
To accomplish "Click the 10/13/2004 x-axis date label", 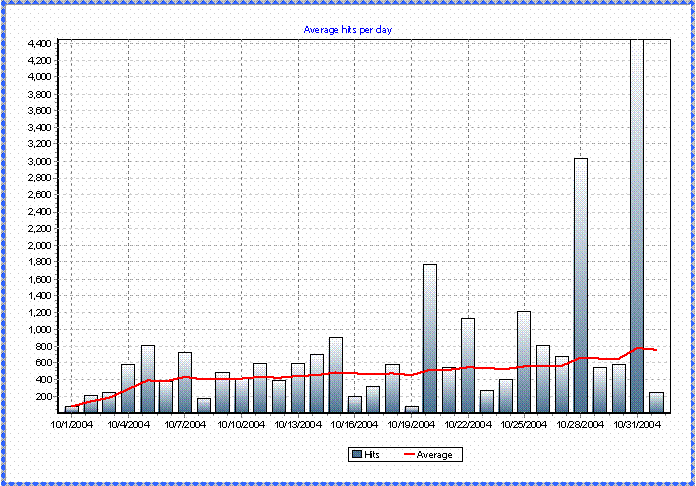I will pos(298,424).
